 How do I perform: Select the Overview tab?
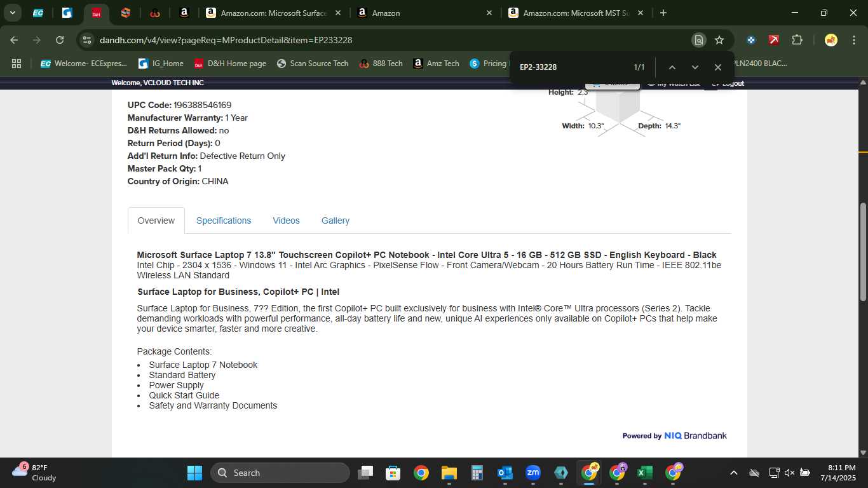click(156, 220)
